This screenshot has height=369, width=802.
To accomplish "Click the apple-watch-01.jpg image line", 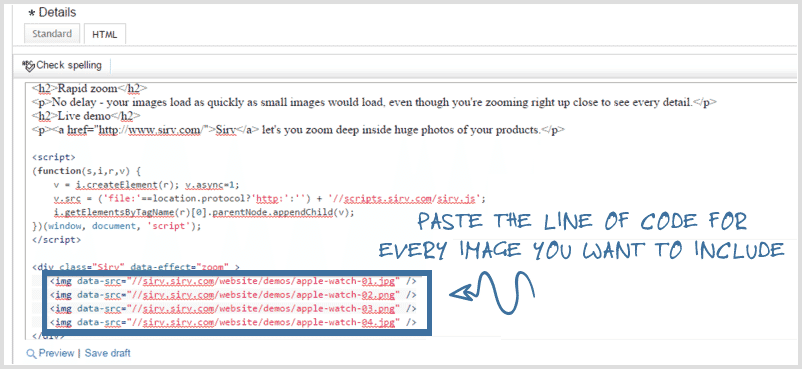I will 233,281.
